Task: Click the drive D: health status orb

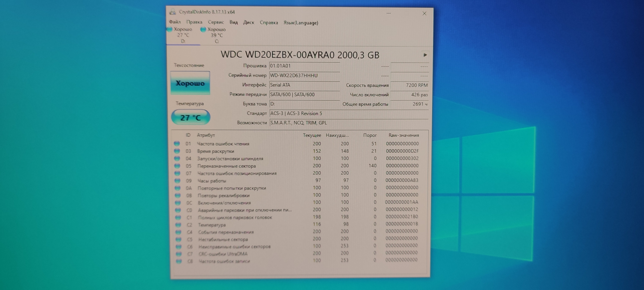Action: pyautogui.click(x=170, y=29)
